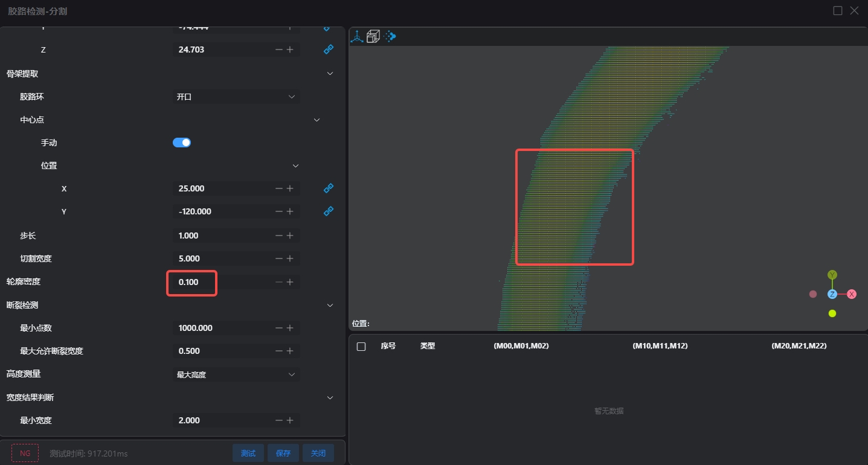Decrease 最小点数 with minus
Screen dimensions: 868x465
(278, 328)
